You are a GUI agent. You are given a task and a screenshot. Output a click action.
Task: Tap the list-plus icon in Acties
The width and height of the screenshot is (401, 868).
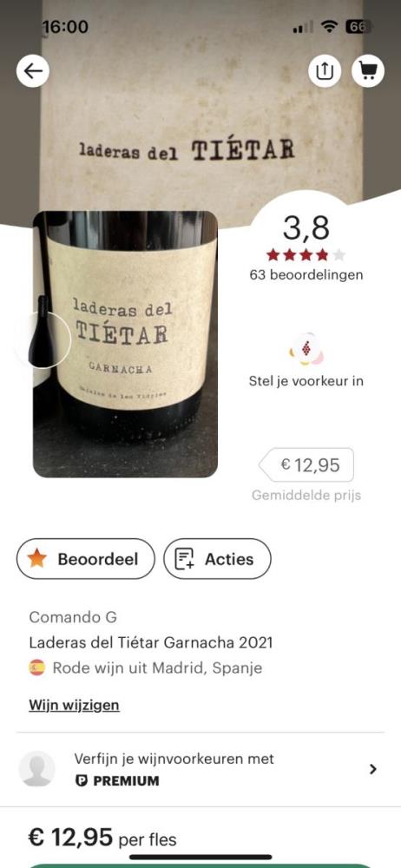click(184, 558)
